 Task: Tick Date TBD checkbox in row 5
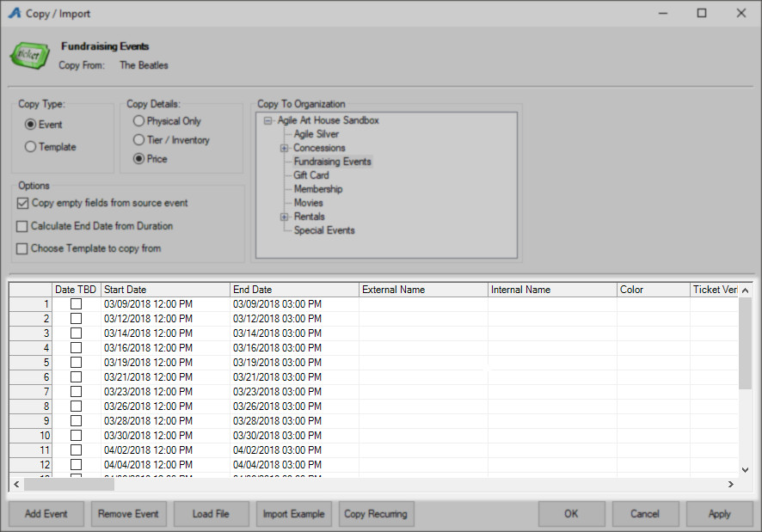tap(77, 363)
